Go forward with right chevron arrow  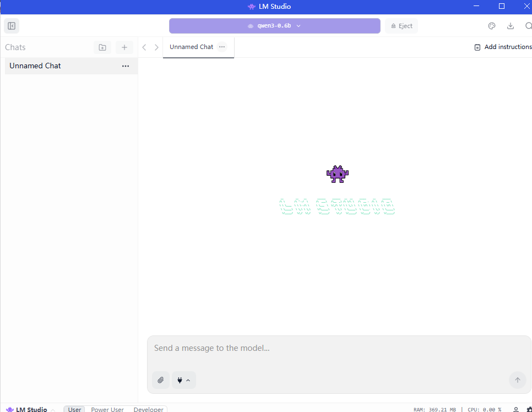tap(156, 47)
